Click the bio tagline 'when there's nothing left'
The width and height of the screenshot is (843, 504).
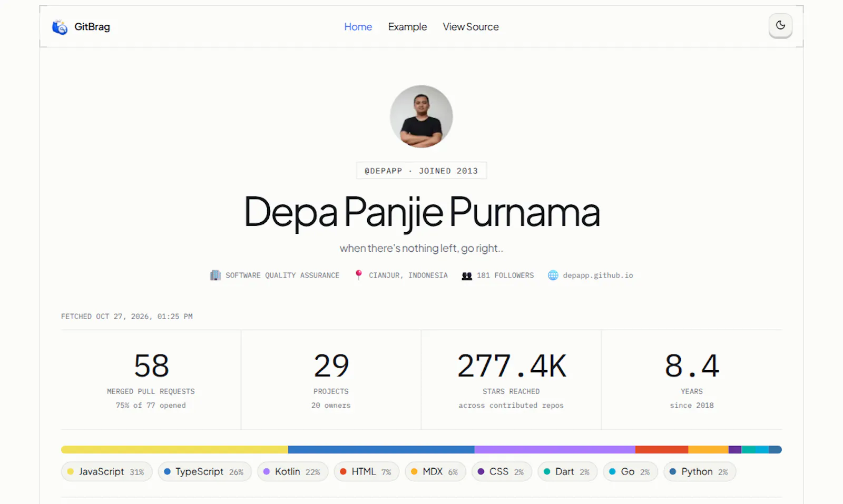(421, 248)
